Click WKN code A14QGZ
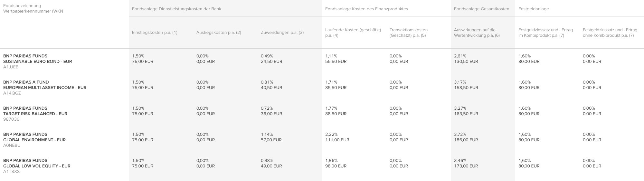644x181 pixels. point(12,93)
